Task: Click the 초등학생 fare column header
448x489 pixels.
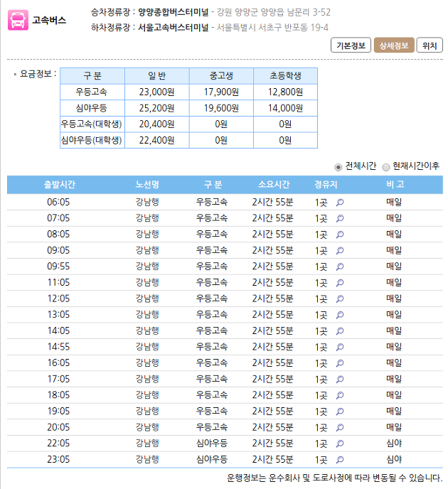Action: 285,76
